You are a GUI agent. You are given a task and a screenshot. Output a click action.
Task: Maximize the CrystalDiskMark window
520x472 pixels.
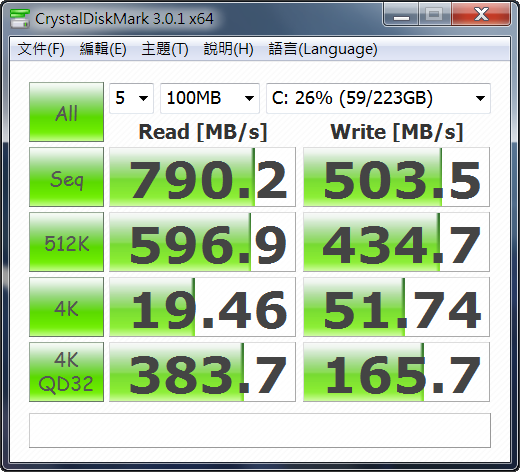tap(435, 15)
